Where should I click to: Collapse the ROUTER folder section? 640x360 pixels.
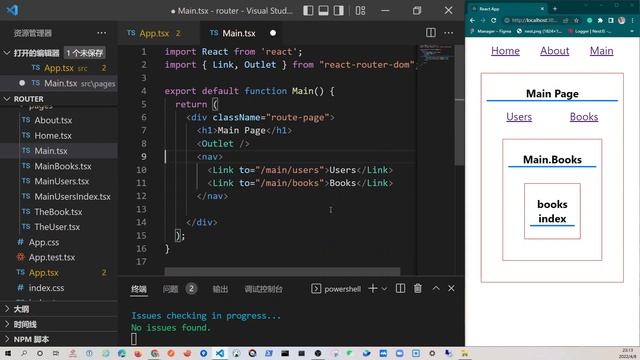click(7, 99)
